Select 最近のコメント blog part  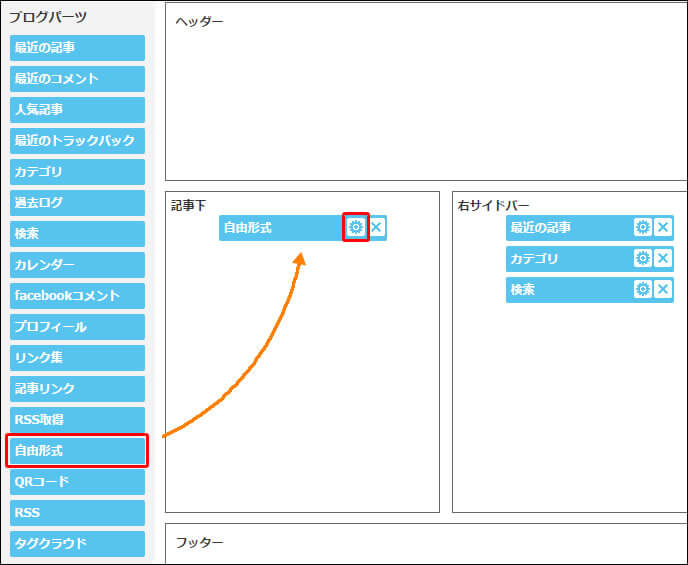point(77,79)
